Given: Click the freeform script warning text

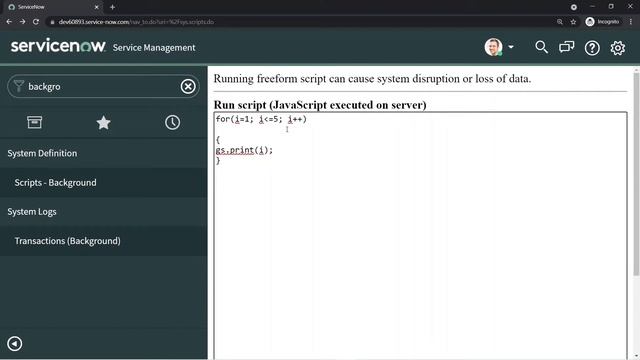Looking at the screenshot, I should tap(372, 78).
